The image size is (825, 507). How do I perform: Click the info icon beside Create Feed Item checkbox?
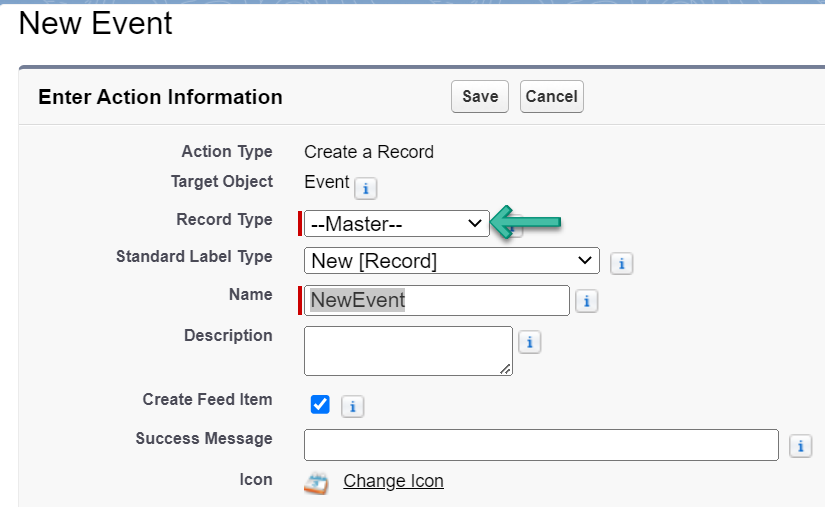tap(353, 406)
